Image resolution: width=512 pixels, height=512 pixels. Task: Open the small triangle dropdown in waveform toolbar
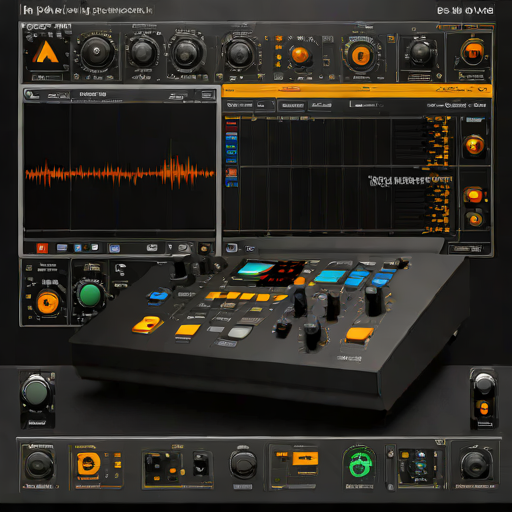point(170,247)
